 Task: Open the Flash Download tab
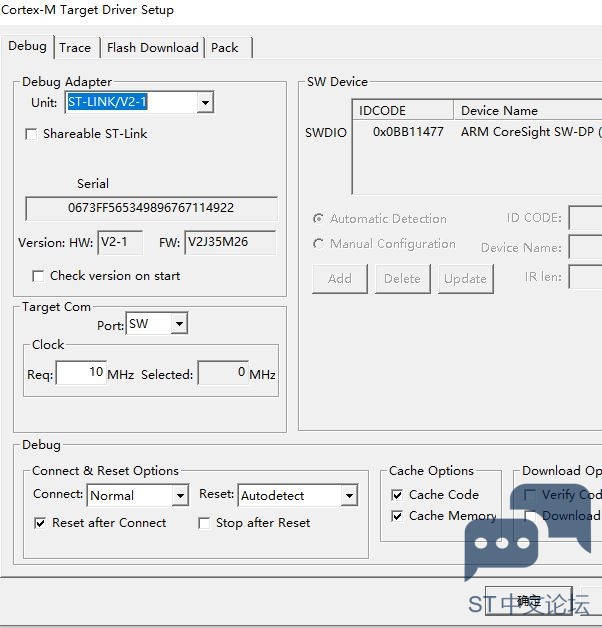point(152,48)
